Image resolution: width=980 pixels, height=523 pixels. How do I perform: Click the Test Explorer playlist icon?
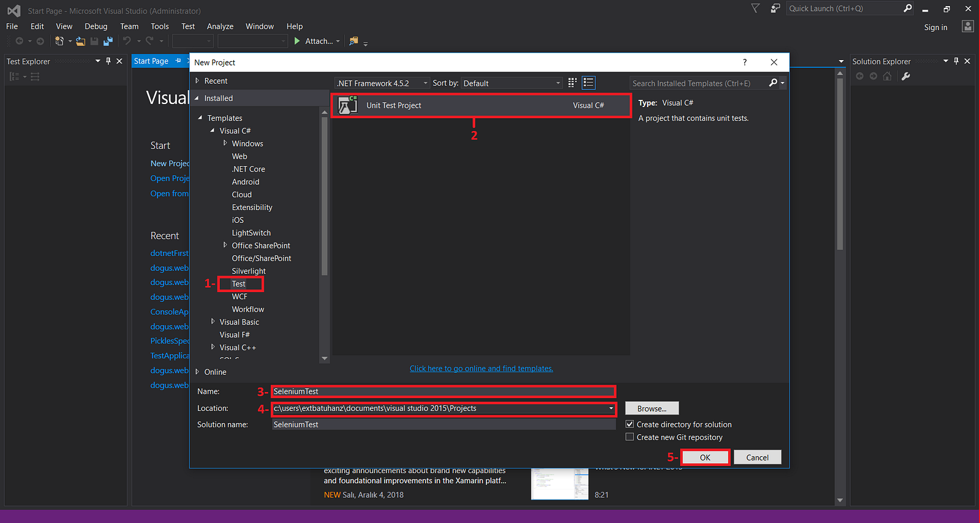[35, 77]
